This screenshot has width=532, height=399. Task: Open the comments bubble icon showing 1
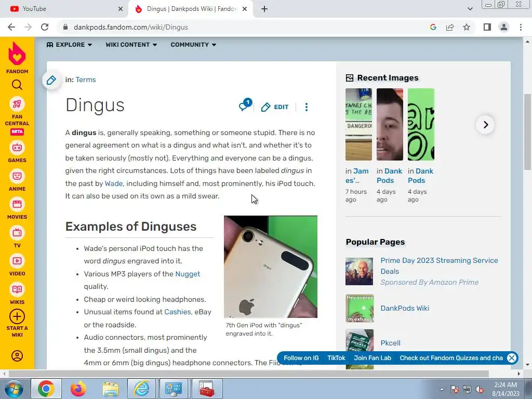tap(245, 105)
